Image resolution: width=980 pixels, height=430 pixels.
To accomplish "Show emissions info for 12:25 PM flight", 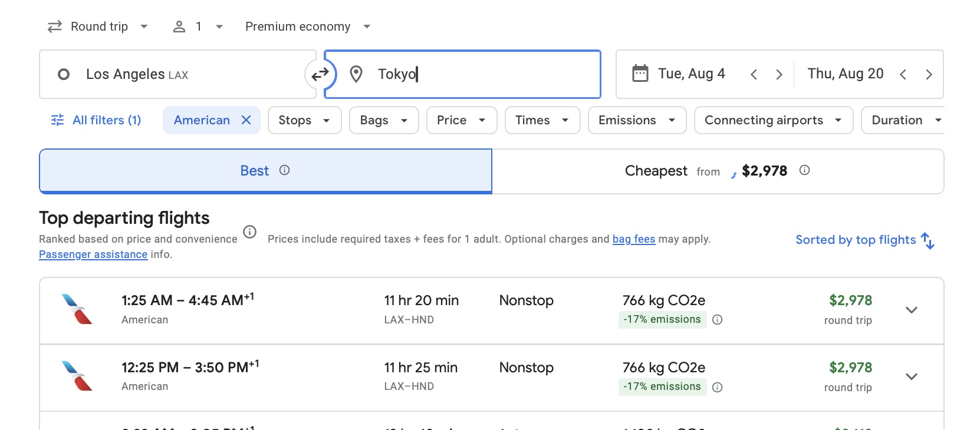I will 718,387.
